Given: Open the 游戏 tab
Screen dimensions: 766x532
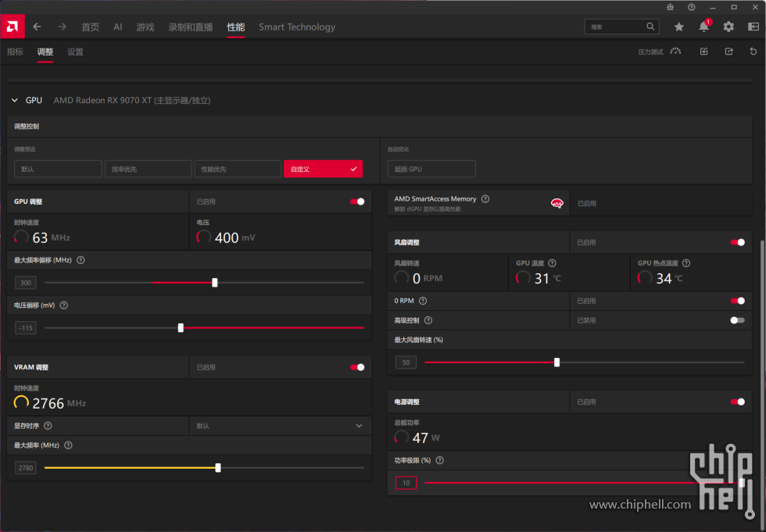Looking at the screenshot, I should (145, 27).
